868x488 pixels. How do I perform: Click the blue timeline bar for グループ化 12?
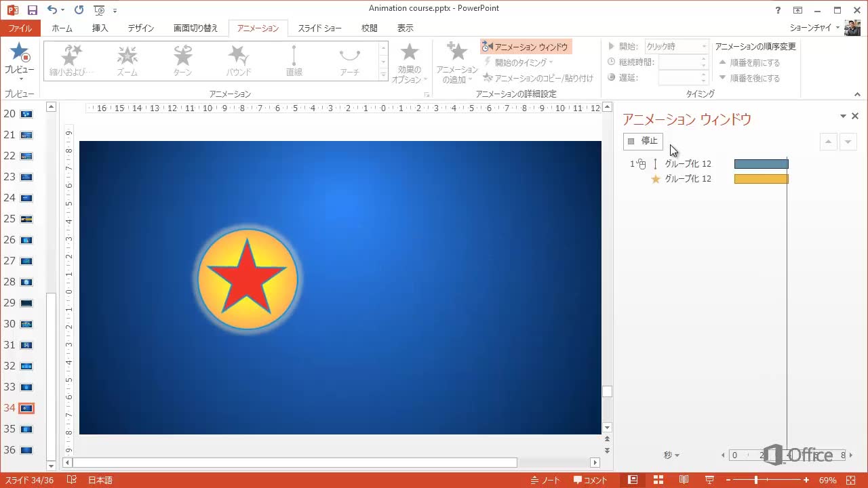point(762,164)
